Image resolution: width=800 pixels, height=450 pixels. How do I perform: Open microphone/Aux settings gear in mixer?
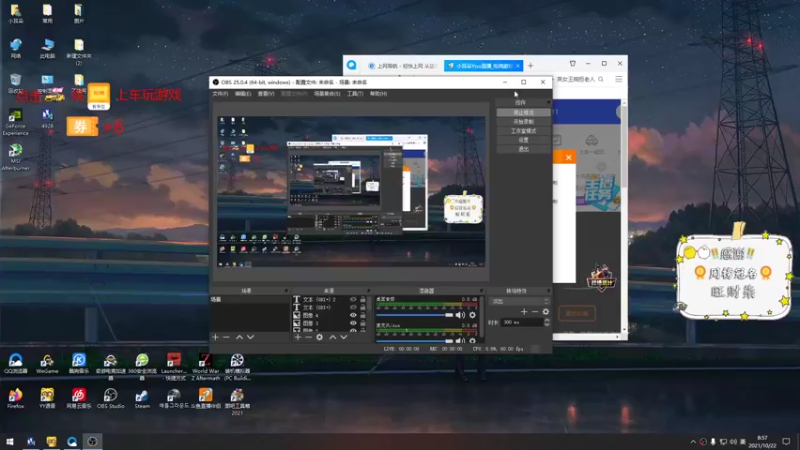[x=472, y=340]
